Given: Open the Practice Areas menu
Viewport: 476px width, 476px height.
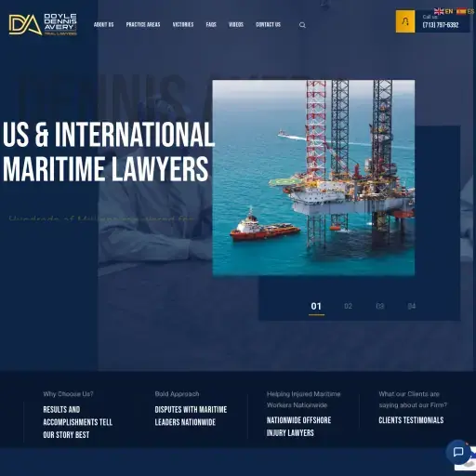Looking at the screenshot, I should [143, 24].
